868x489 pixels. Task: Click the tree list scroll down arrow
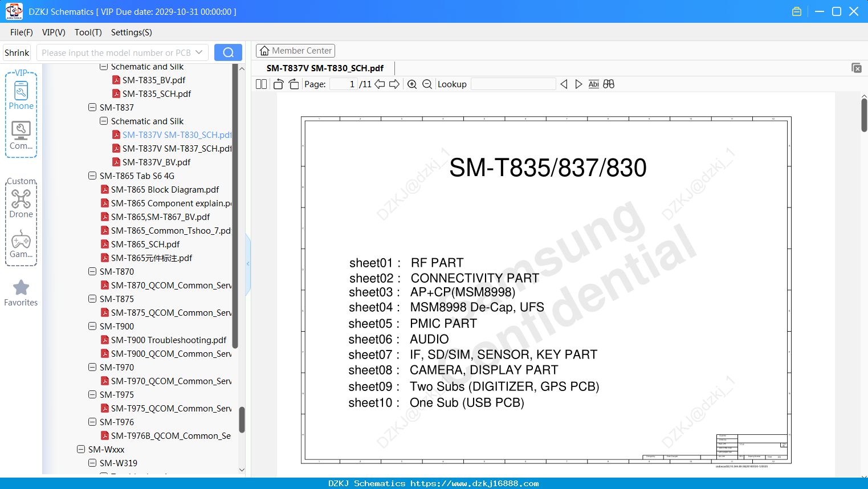[242, 470]
